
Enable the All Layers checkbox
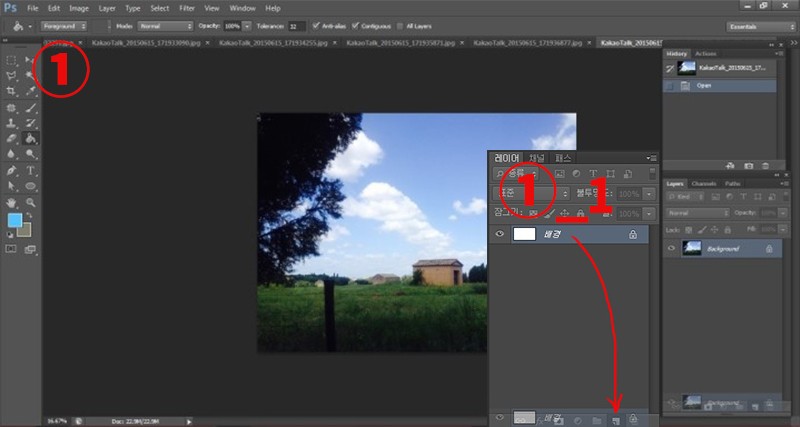point(400,27)
